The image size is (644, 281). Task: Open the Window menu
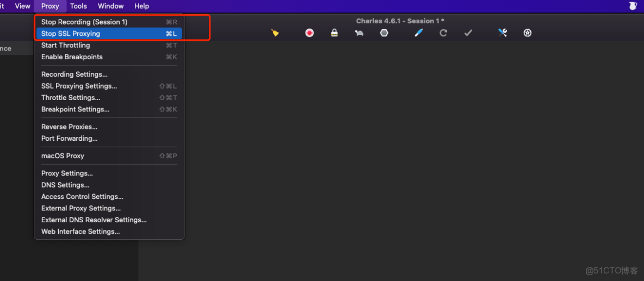click(x=110, y=6)
